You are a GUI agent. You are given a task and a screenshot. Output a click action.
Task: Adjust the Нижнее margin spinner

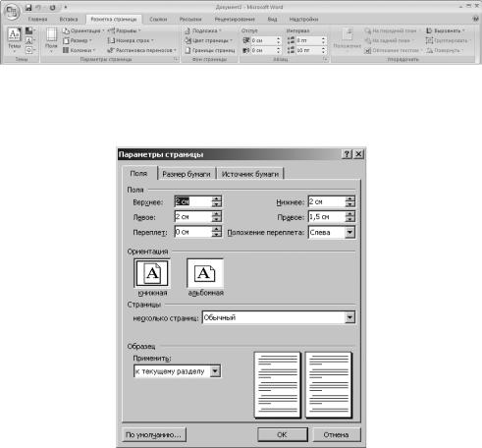coord(349,201)
